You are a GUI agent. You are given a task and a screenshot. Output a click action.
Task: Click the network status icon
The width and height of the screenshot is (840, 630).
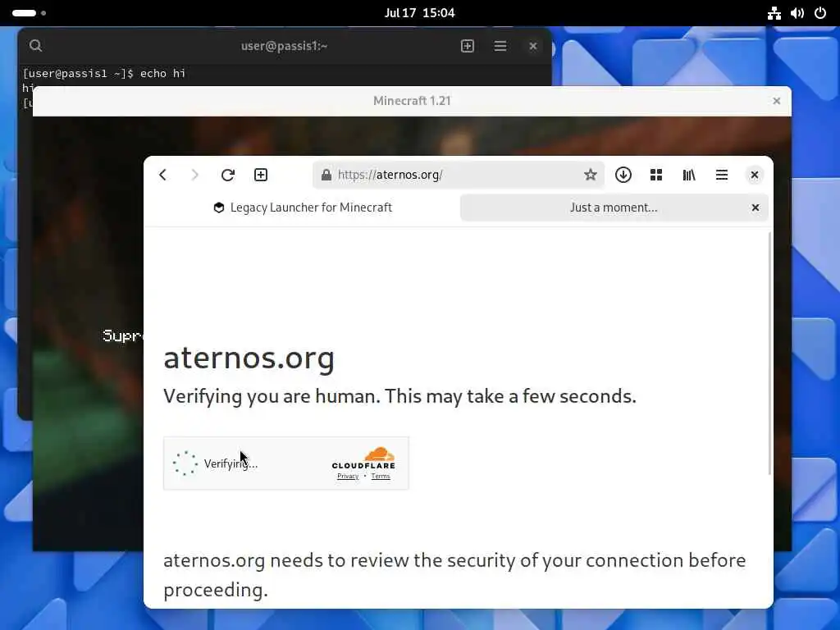point(774,13)
